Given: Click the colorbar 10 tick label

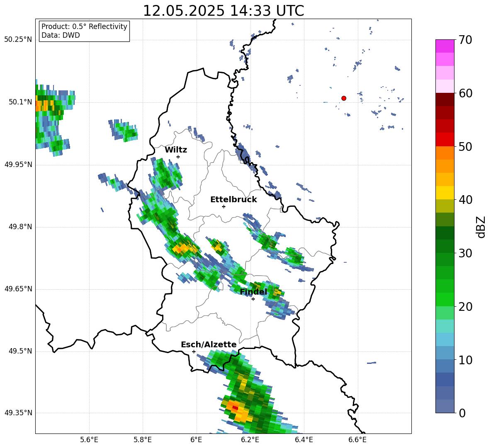Looking at the screenshot, I should [465, 360].
